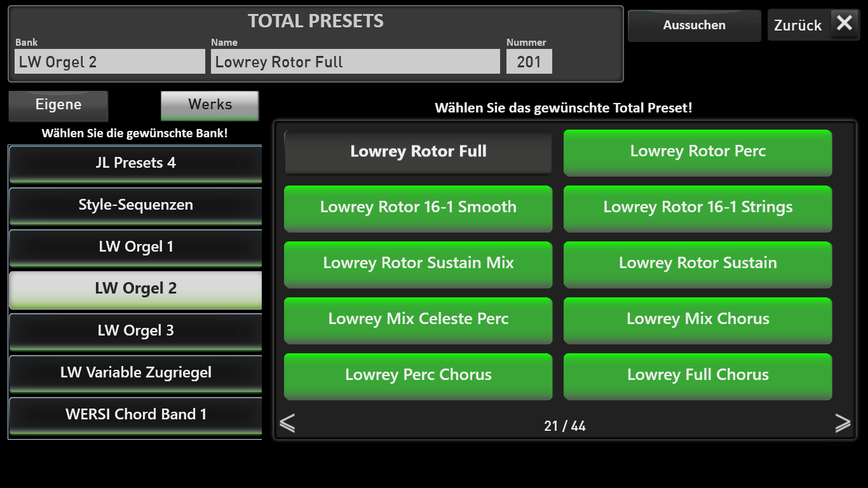Select the Style-Sequenzen bank
The width and height of the screenshot is (868, 488).
click(135, 205)
